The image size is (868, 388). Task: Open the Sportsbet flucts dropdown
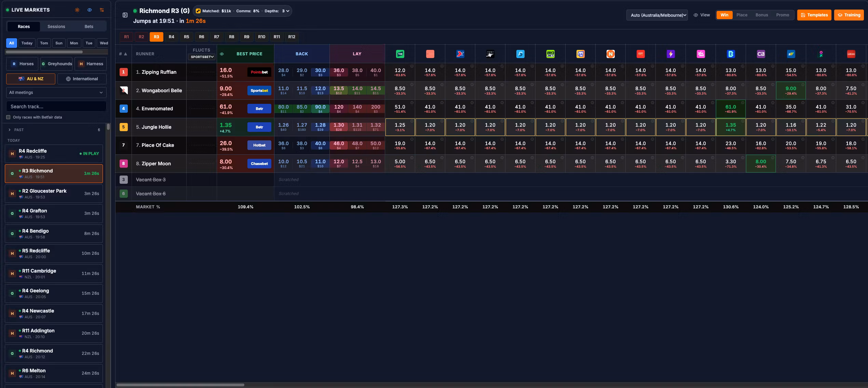pos(202,57)
